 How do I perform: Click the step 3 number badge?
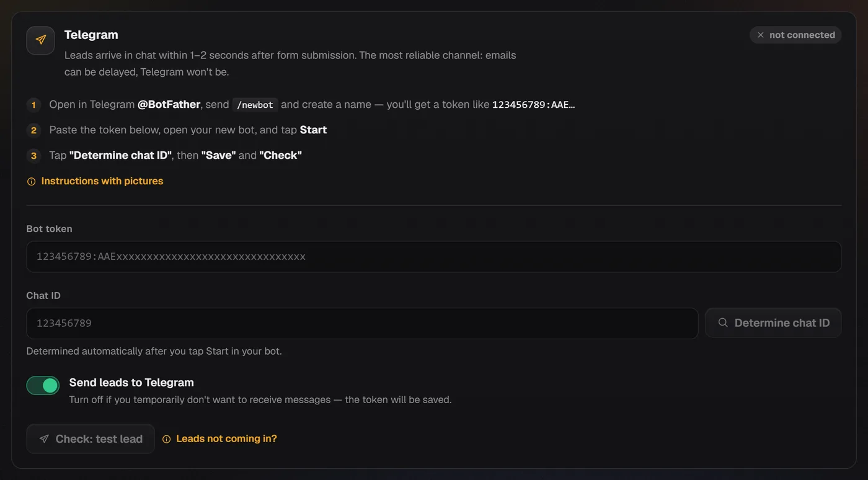click(x=33, y=156)
